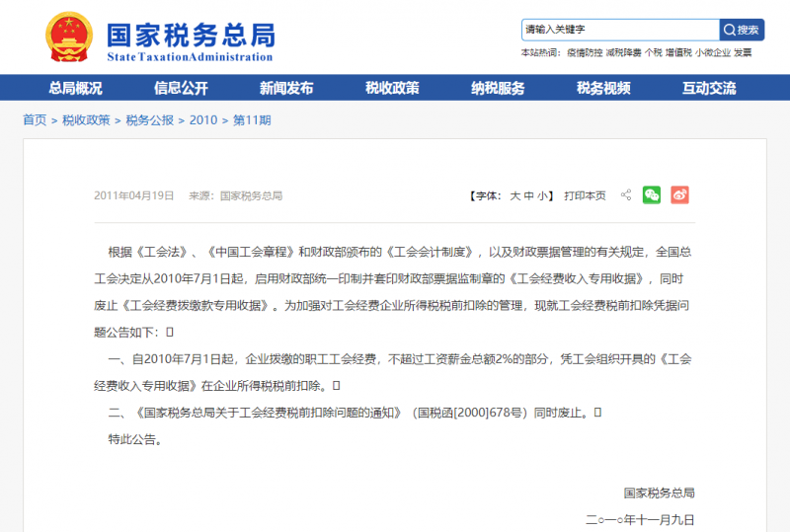The height and width of the screenshot is (532, 790).
Task: Open the 信息公开 navigation menu
Action: (x=181, y=88)
